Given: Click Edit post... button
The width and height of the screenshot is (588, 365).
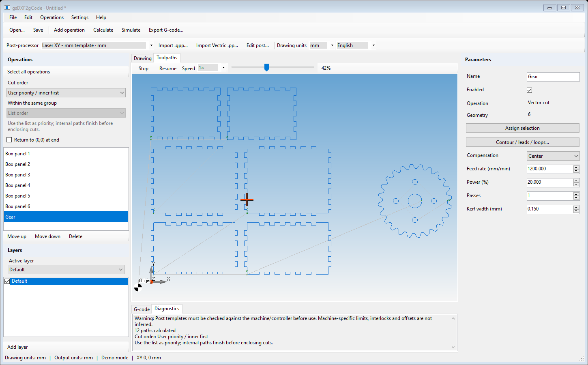Looking at the screenshot, I should 258,45.
